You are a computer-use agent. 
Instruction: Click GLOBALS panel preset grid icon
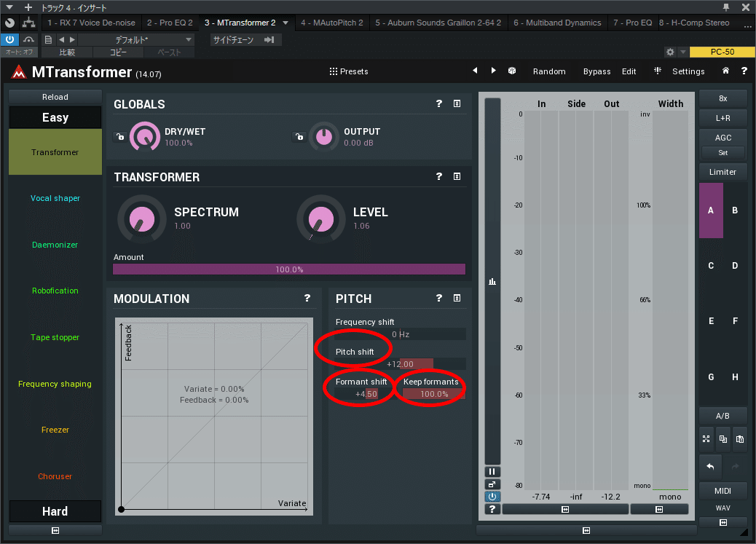click(457, 103)
